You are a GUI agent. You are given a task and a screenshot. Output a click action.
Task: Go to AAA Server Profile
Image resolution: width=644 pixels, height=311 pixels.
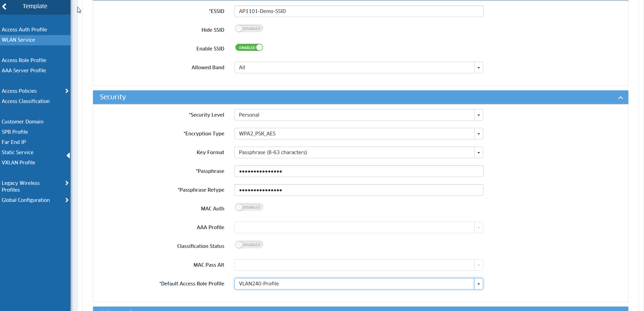pos(24,71)
